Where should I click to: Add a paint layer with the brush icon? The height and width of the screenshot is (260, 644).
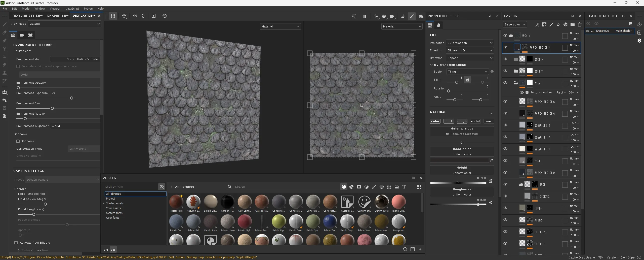click(x=551, y=24)
